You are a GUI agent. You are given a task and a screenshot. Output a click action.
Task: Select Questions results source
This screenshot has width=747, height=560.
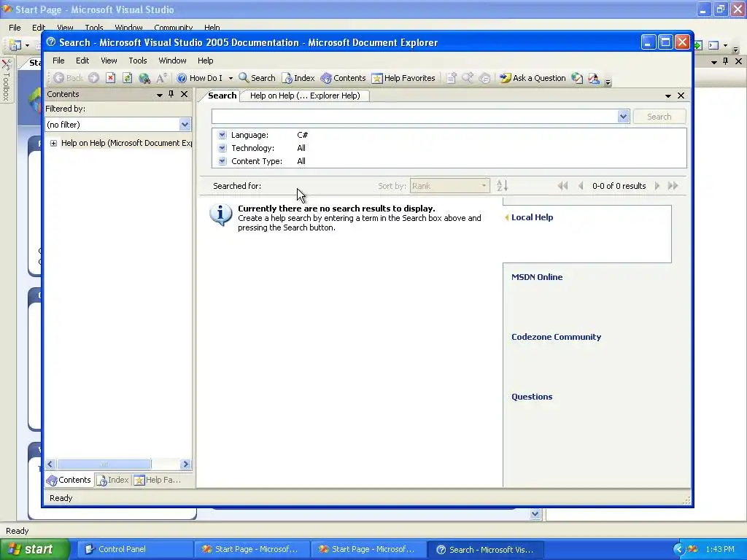[532, 397]
